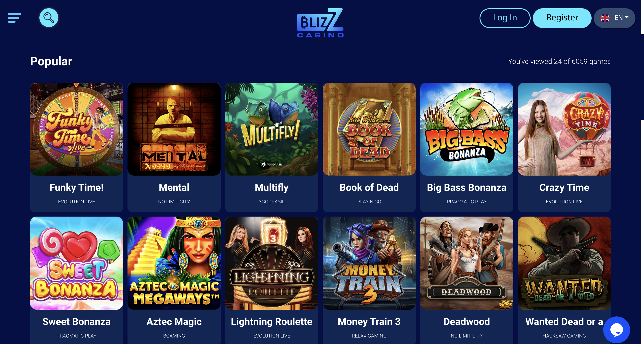Open the hamburger menu icon
This screenshot has width=644, height=344.
pyautogui.click(x=14, y=18)
